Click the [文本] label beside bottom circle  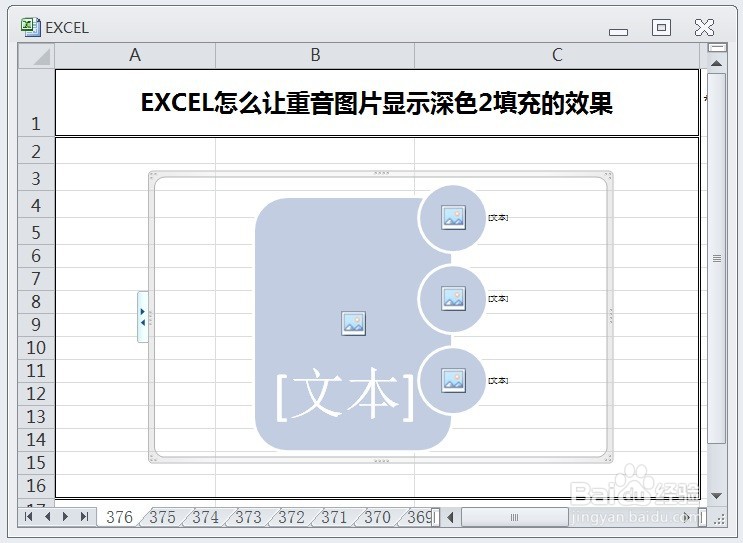pos(498,380)
